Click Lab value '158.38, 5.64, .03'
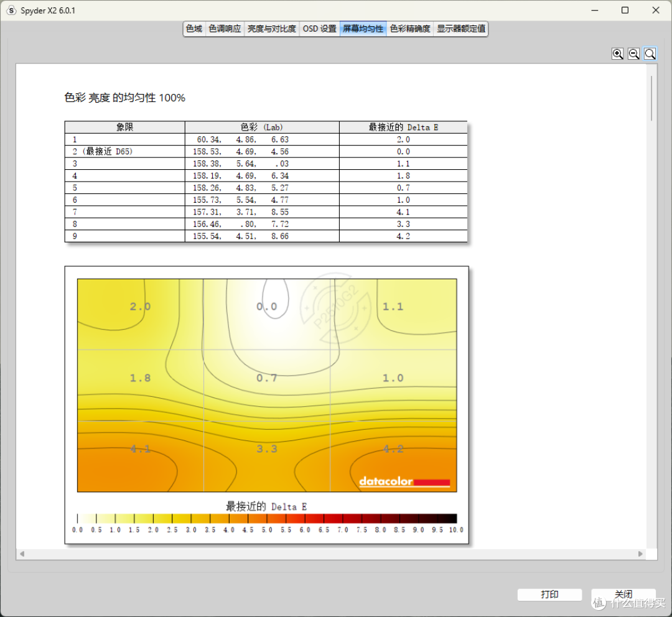Viewport: 672px width, 617px height. coord(241,164)
